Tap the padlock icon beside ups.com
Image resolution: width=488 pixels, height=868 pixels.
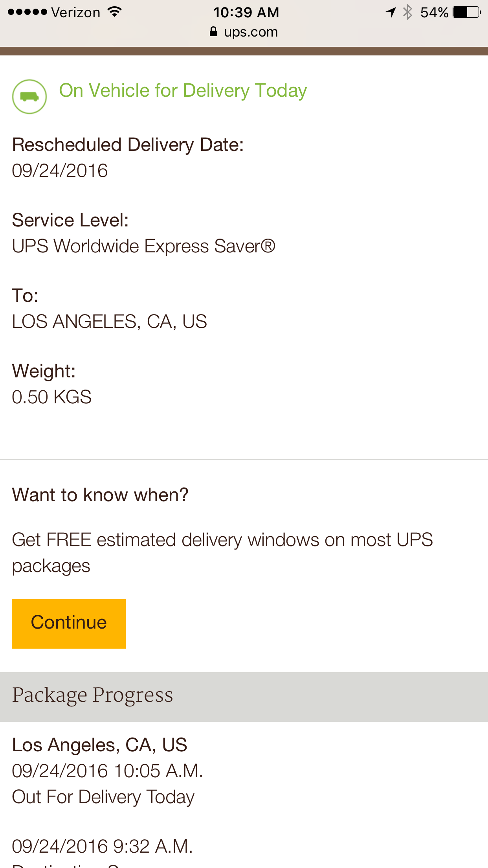pos(213,31)
